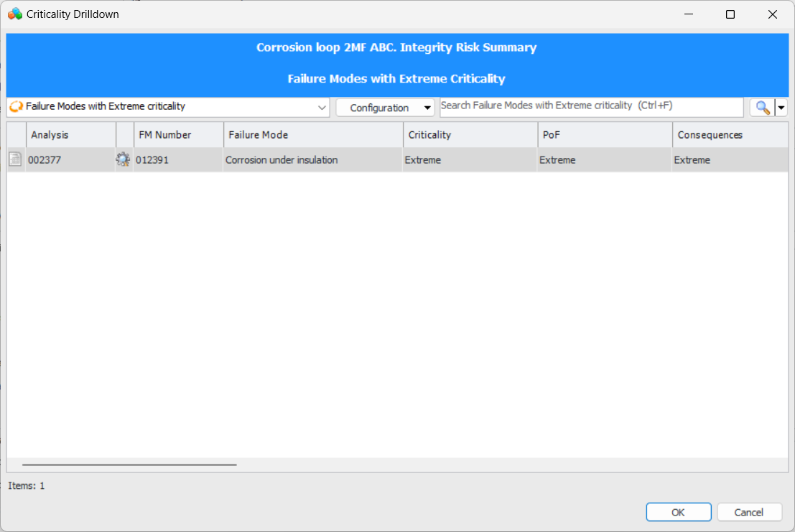Screen dimensions: 795x532
Task: Expand the Failure Modes with Extreme criticality combo box
Action: pyautogui.click(x=322, y=108)
